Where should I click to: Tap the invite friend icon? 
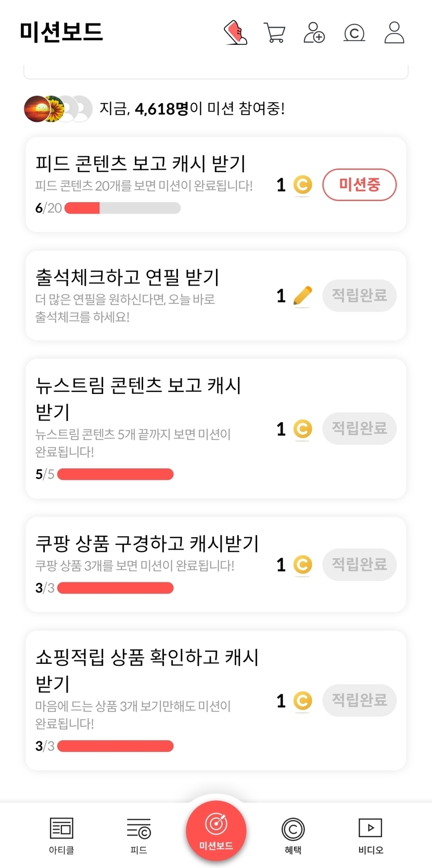(x=314, y=33)
